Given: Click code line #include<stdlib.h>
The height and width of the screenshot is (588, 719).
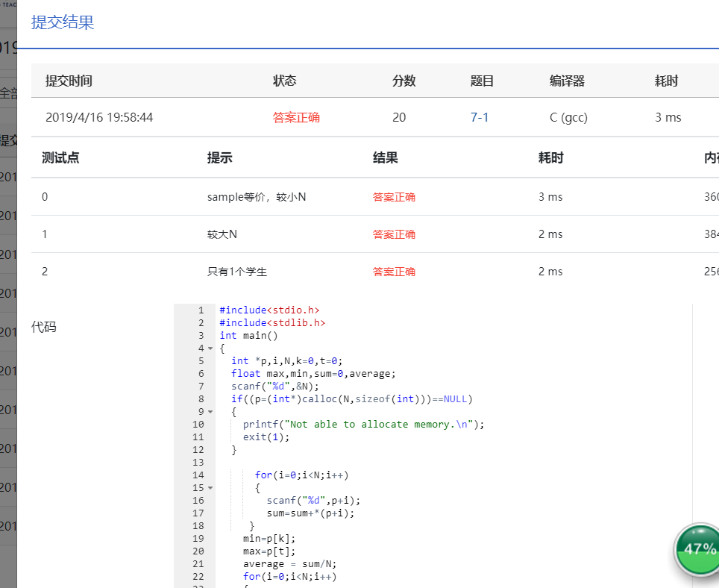Looking at the screenshot, I should pos(272,323).
